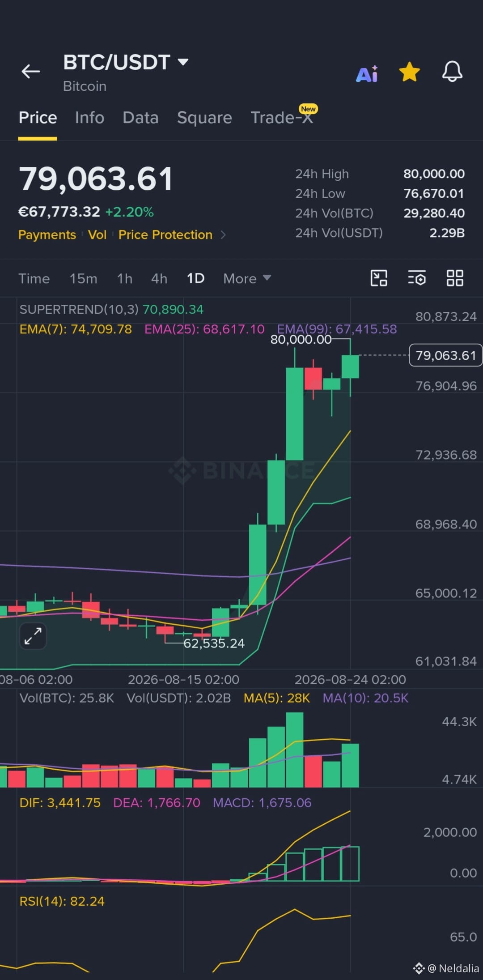Open price alert bell icon
The image size is (483, 980).
click(452, 72)
